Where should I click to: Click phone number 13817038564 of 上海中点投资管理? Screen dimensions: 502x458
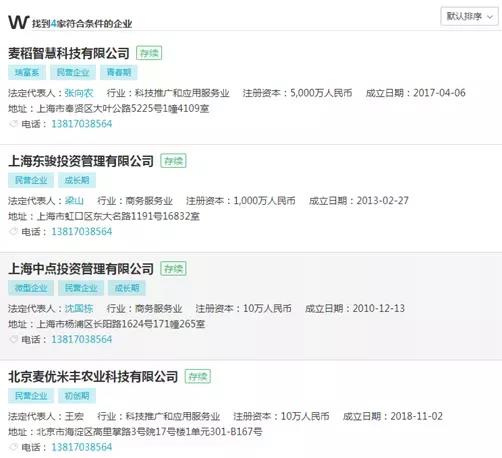(x=82, y=340)
